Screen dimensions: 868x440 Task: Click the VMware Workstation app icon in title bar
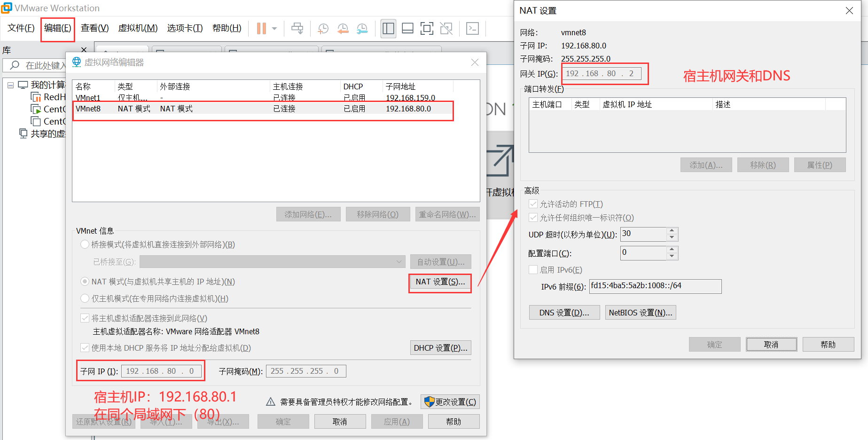pos(7,8)
